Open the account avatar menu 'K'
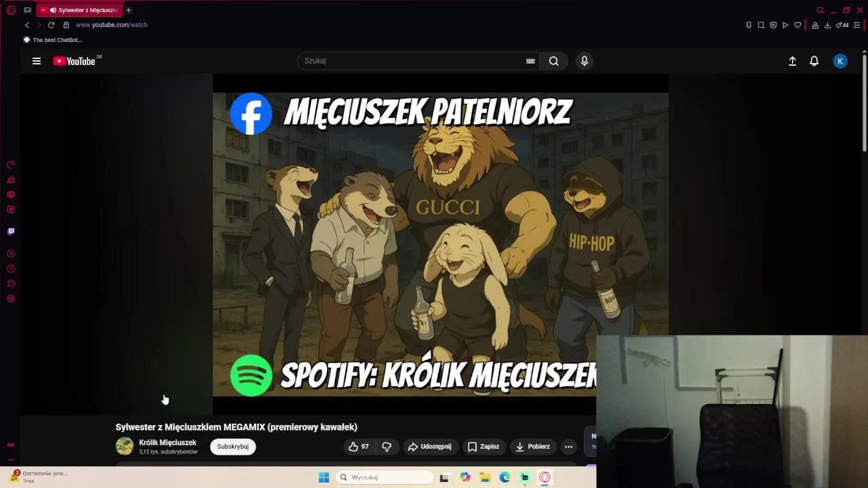The image size is (868, 488). 840,61
